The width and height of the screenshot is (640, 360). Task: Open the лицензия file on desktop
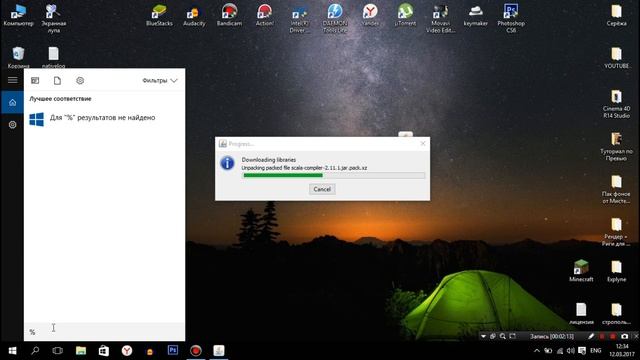[581, 314]
